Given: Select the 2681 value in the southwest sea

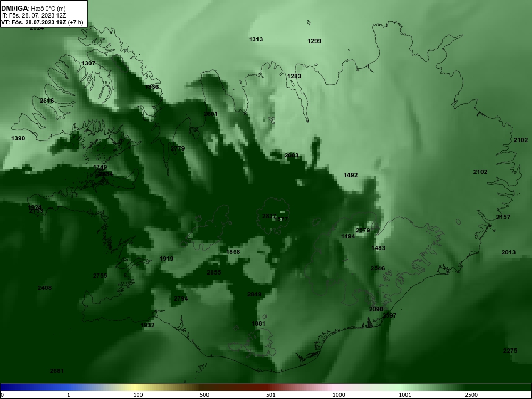Looking at the screenshot, I should tap(57, 371).
